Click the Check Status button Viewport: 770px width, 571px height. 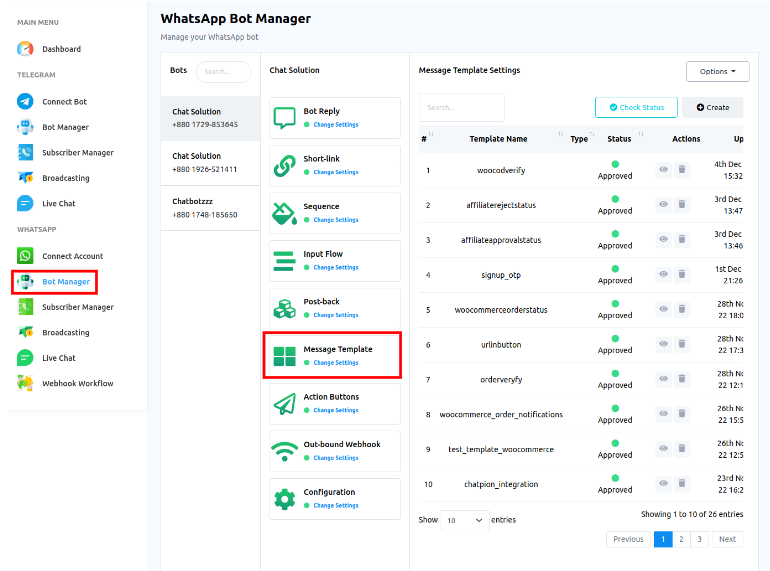pyautogui.click(x=636, y=107)
